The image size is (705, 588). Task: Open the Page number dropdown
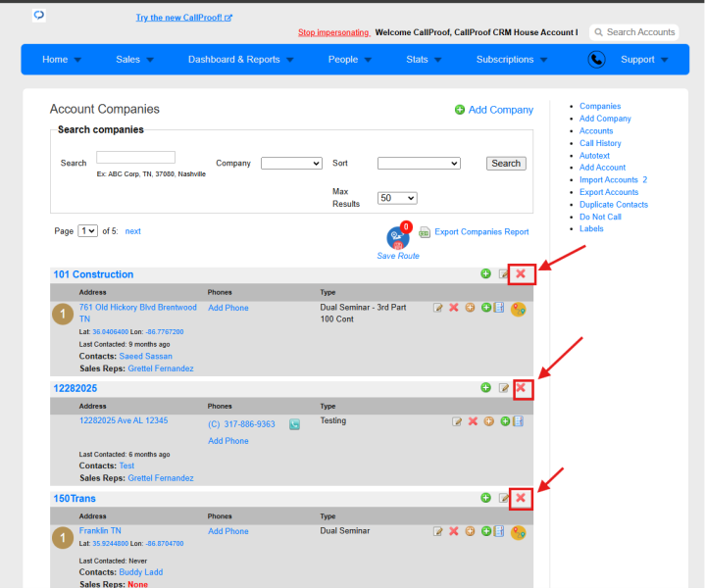pos(87,231)
